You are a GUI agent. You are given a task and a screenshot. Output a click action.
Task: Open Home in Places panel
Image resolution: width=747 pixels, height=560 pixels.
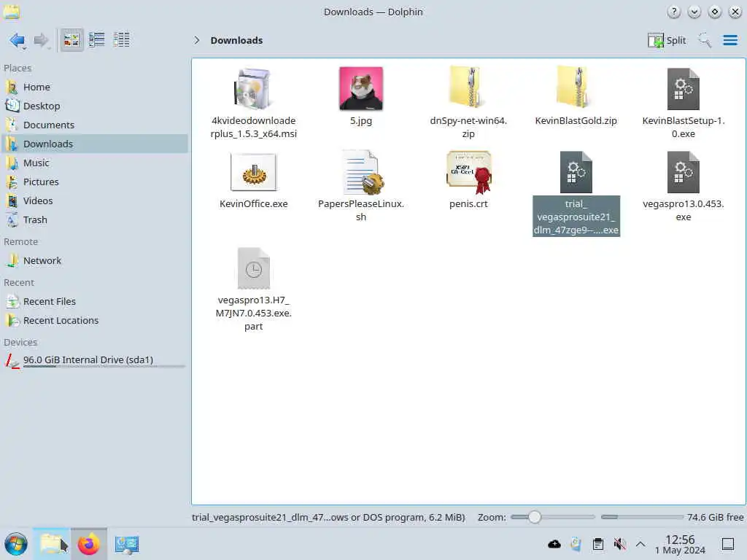95,87
